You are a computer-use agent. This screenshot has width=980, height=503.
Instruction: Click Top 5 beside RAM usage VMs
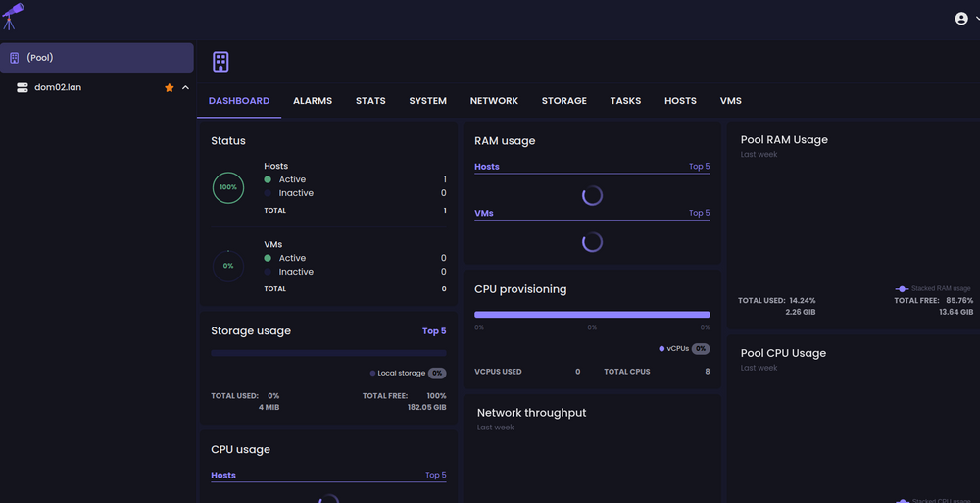point(699,213)
